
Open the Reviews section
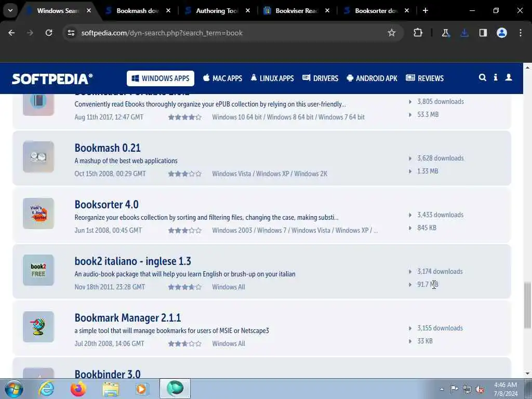[425, 78]
